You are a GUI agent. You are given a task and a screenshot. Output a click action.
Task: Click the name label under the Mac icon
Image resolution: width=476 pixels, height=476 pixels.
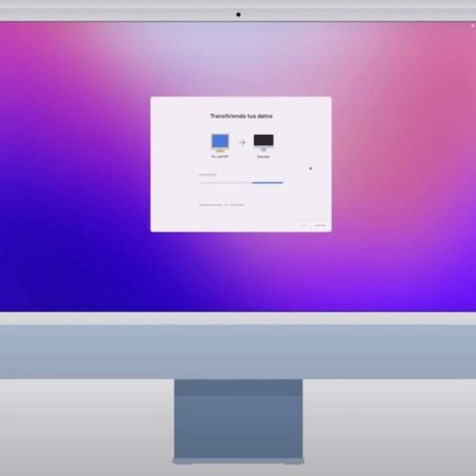[x=263, y=156]
